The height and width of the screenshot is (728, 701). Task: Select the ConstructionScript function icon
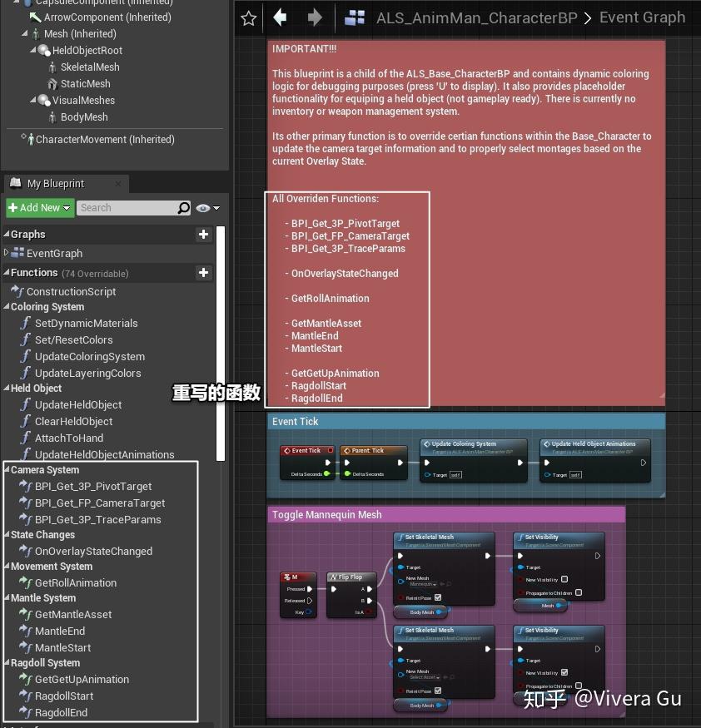point(15,290)
